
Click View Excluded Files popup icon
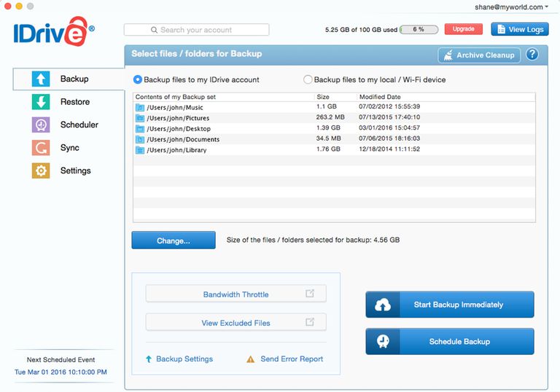pos(310,322)
